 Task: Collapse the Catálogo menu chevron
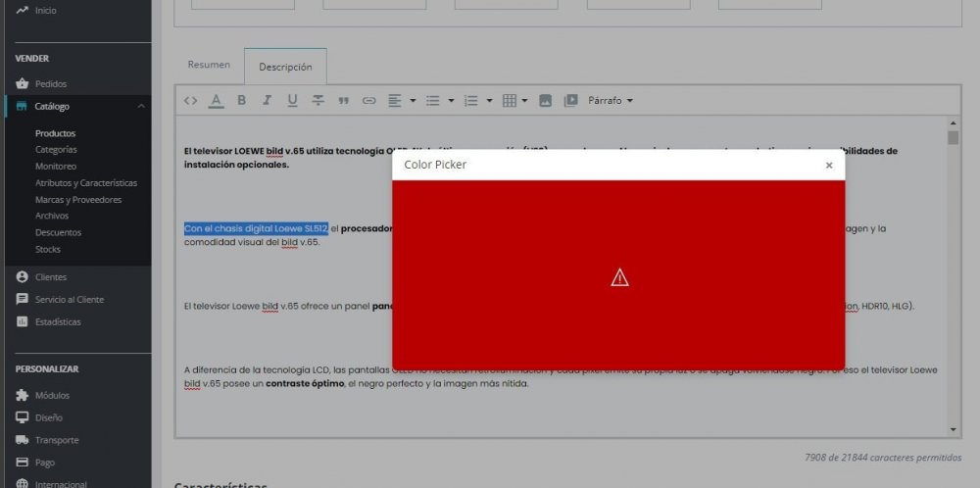[141, 106]
